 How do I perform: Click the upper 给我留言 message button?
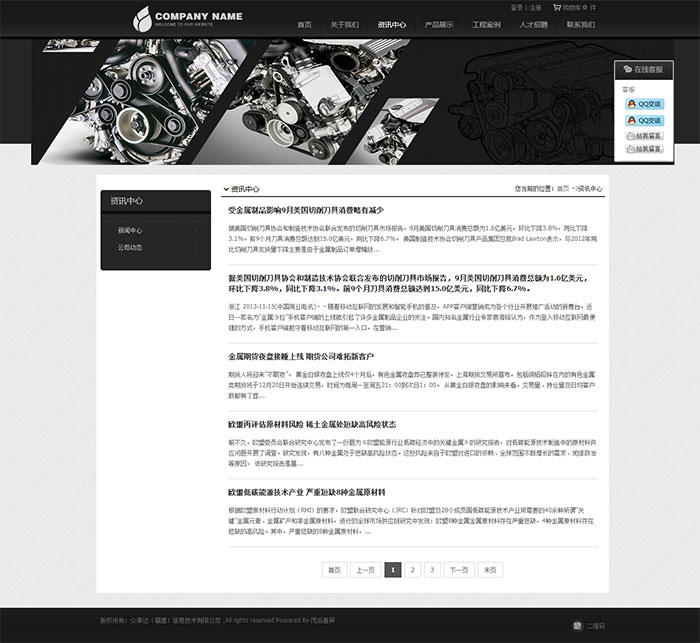[x=645, y=136]
